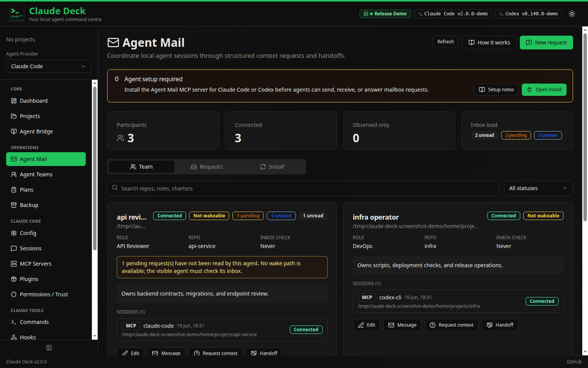This screenshot has height=368, width=588.
Task: Open Plans in the sidebar
Action: click(46, 190)
